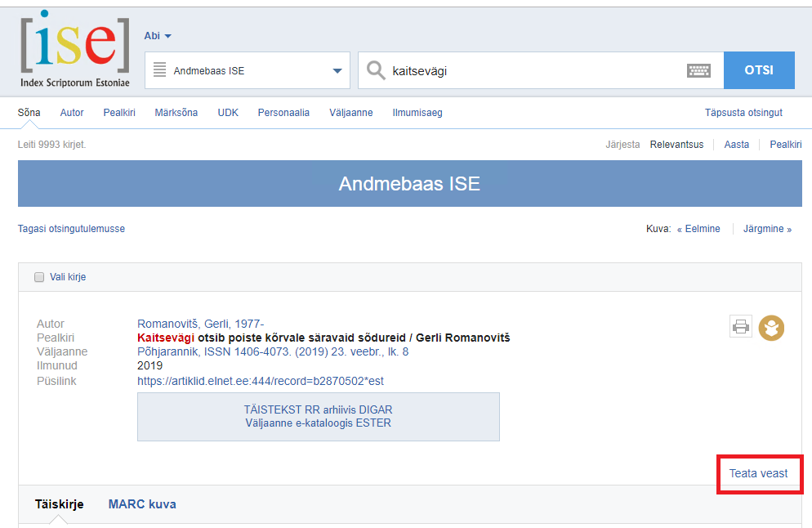Show the Täiskirje record tab
Screen dimensions: 812x528
click(59, 504)
